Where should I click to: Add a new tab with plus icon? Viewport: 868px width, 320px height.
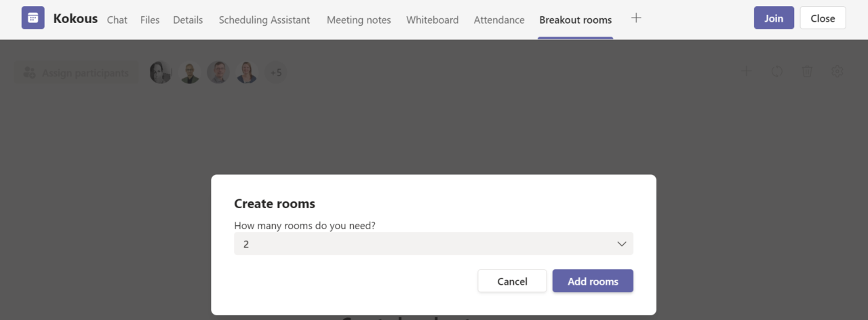point(636,18)
